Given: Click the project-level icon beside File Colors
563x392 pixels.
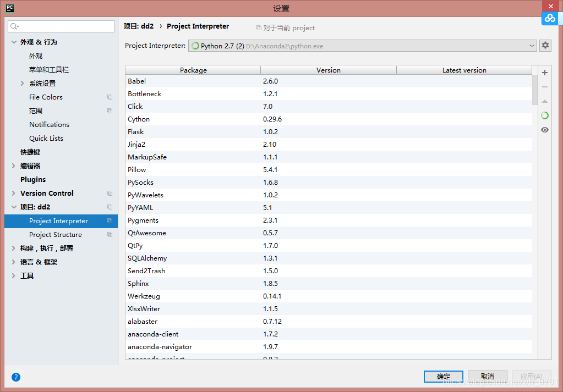Looking at the screenshot, I should 110,97.
